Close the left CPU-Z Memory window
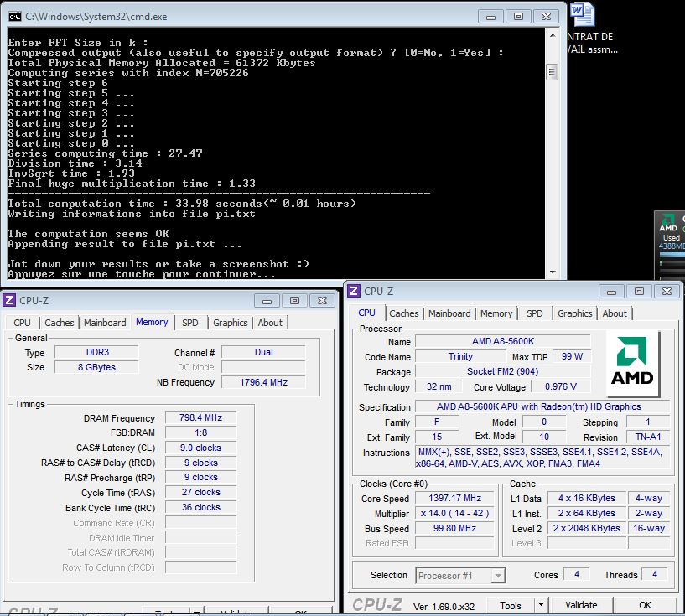This screenshot has width=685, height=616. click(x=322, y=300)
